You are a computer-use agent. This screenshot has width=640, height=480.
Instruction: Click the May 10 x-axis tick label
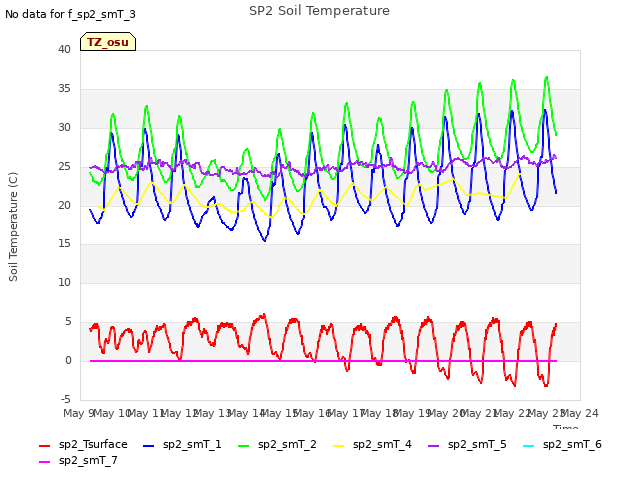point(112,413)
